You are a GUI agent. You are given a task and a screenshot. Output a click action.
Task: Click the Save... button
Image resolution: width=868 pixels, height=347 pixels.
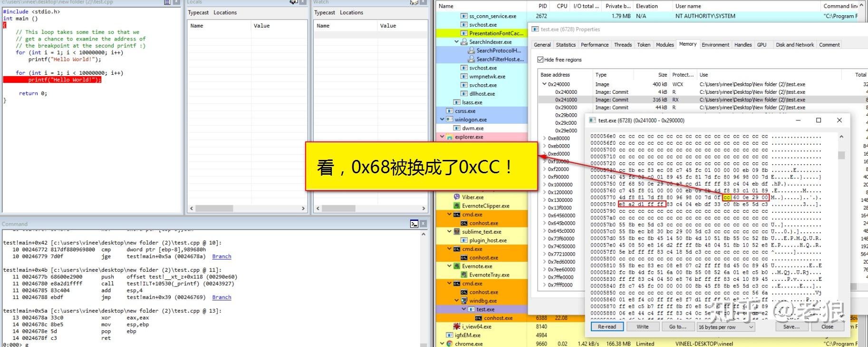click(x=791, y=327)
